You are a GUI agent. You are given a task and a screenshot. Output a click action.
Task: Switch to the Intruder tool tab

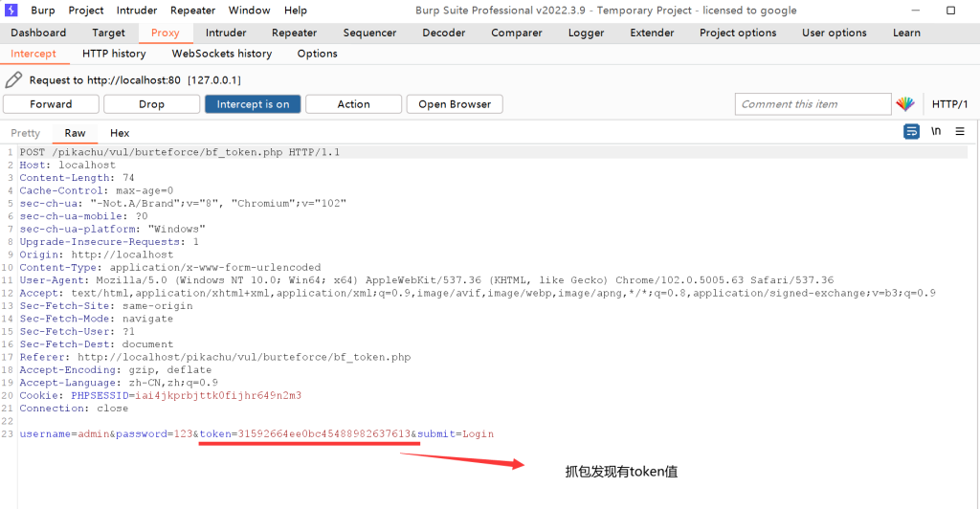(226, 33)
